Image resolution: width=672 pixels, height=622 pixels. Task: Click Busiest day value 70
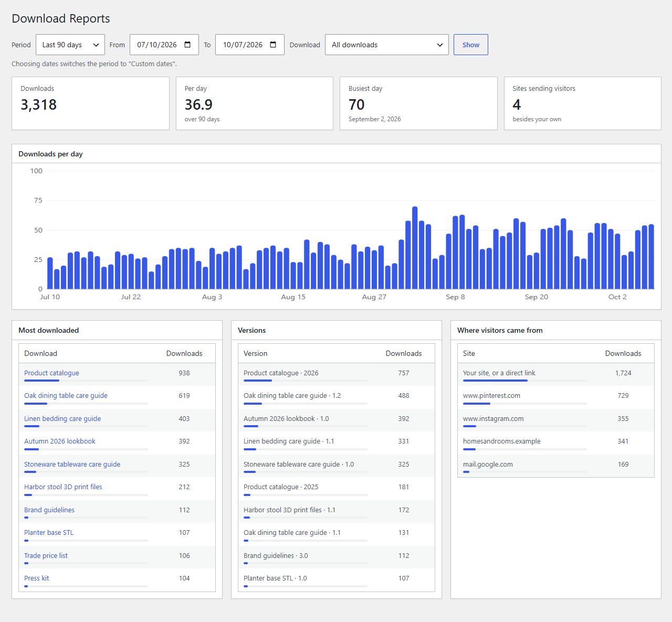point(356,105)
